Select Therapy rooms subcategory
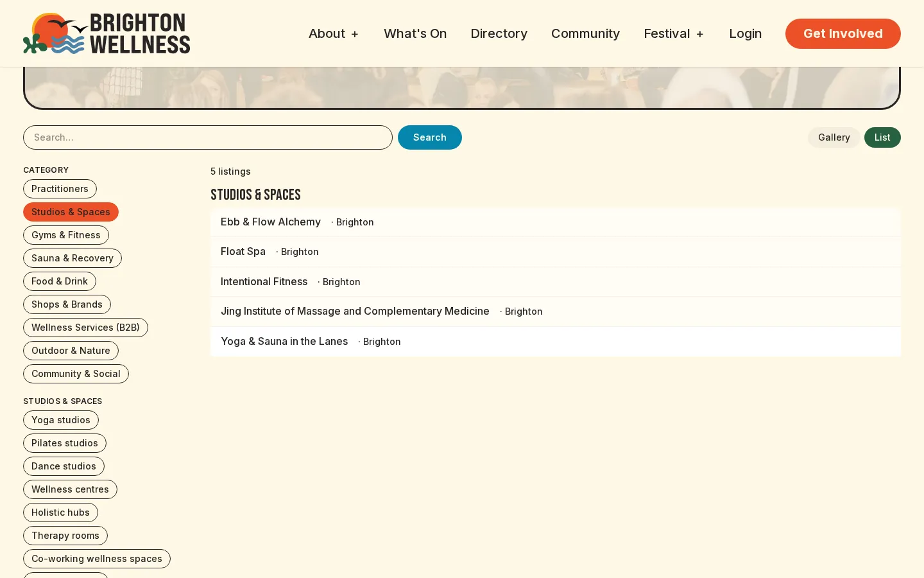Screen dimensions: 924x578 (65, 536)
